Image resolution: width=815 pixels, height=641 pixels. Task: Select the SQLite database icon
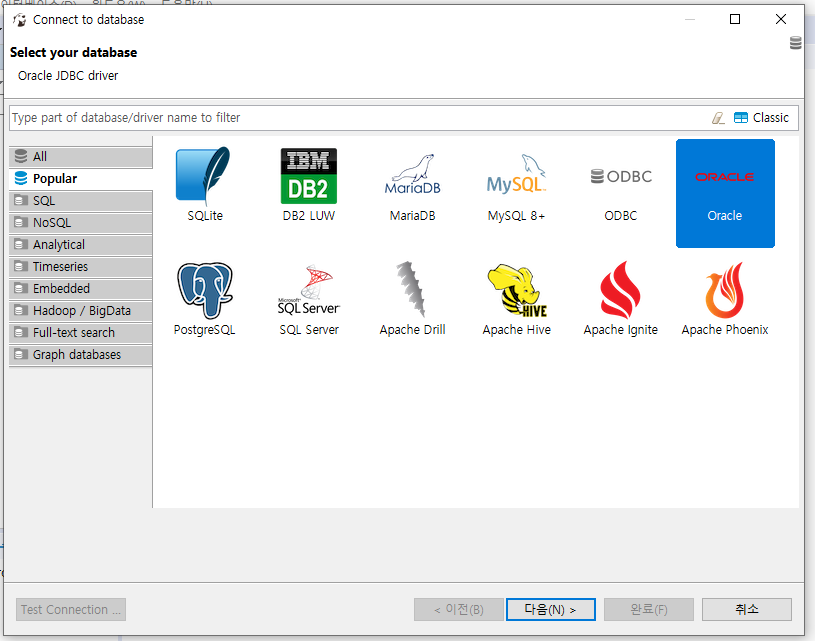pyautogui.click(x=205, y=184)
